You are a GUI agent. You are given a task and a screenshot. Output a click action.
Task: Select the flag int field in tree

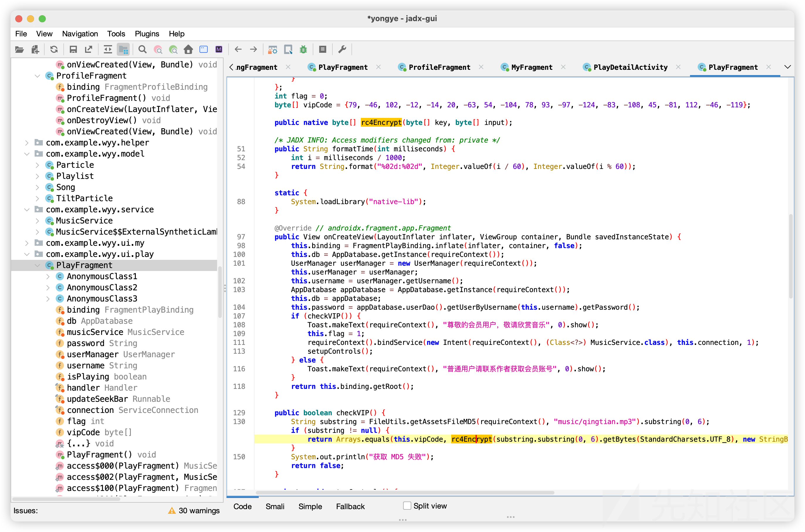[85, 421]
